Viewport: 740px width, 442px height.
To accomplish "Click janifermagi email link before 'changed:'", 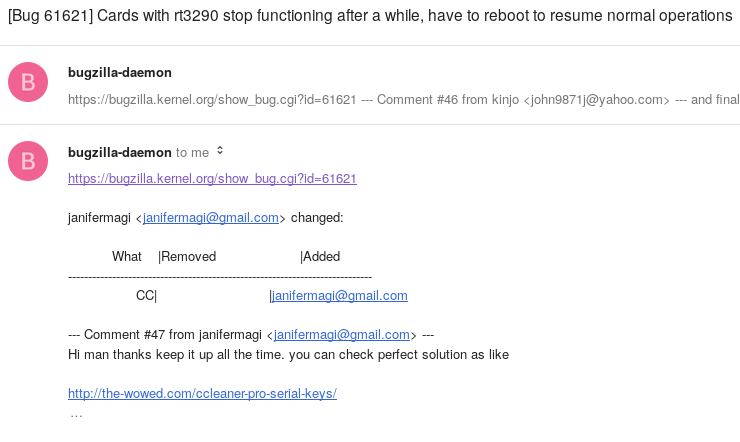I will click(210, 218).
